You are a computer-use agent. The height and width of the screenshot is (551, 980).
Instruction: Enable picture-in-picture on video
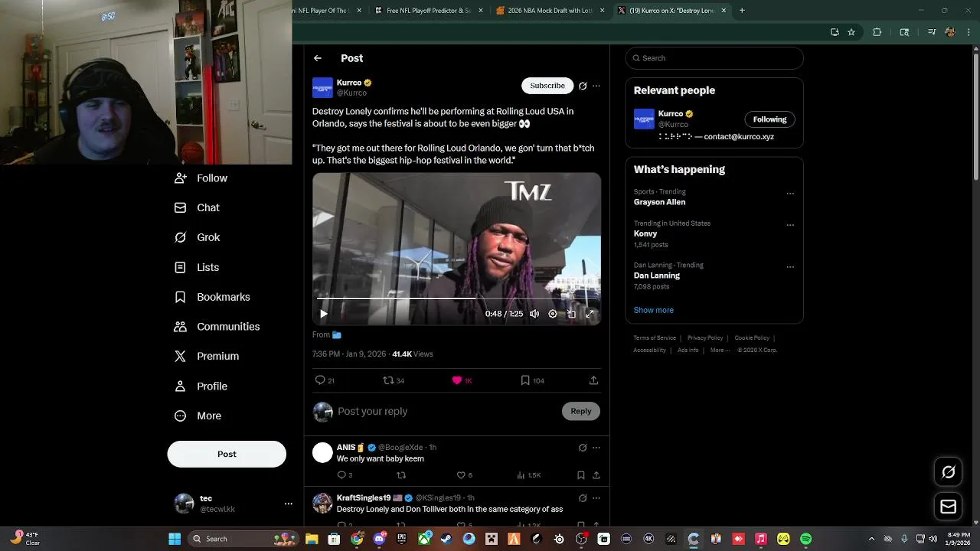pyautogui.click(x=571, y=314)
